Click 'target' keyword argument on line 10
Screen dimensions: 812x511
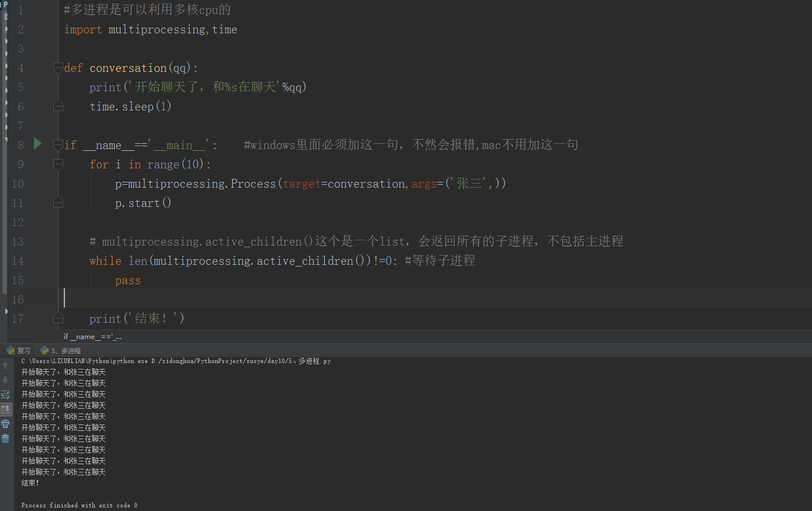click(302, 184)
